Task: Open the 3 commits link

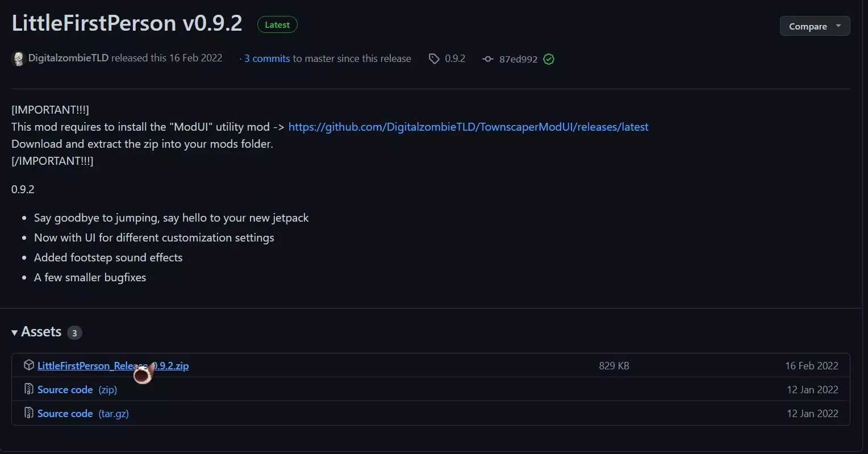Action: (x=267, y=59)
